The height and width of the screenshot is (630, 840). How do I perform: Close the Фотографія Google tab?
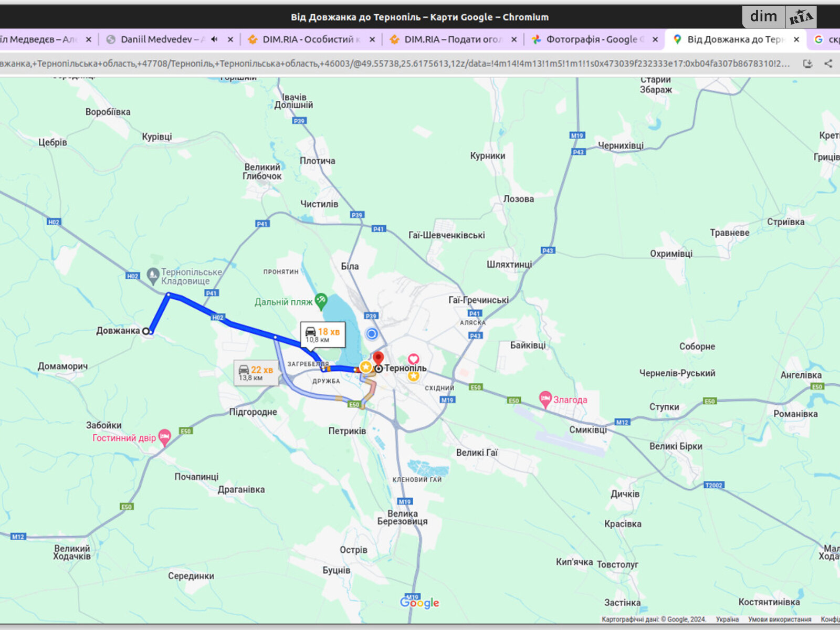pos(655,39)
